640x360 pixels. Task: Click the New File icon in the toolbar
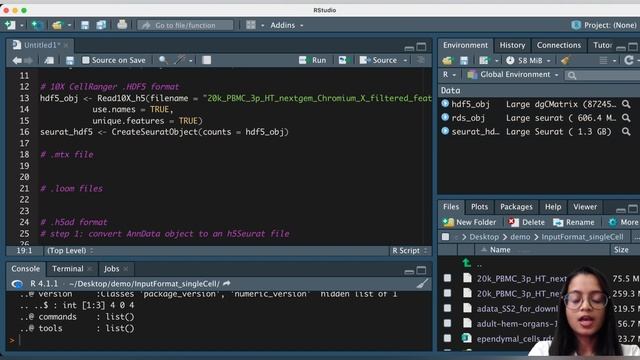pyautogui.click(x=10, y=25)
